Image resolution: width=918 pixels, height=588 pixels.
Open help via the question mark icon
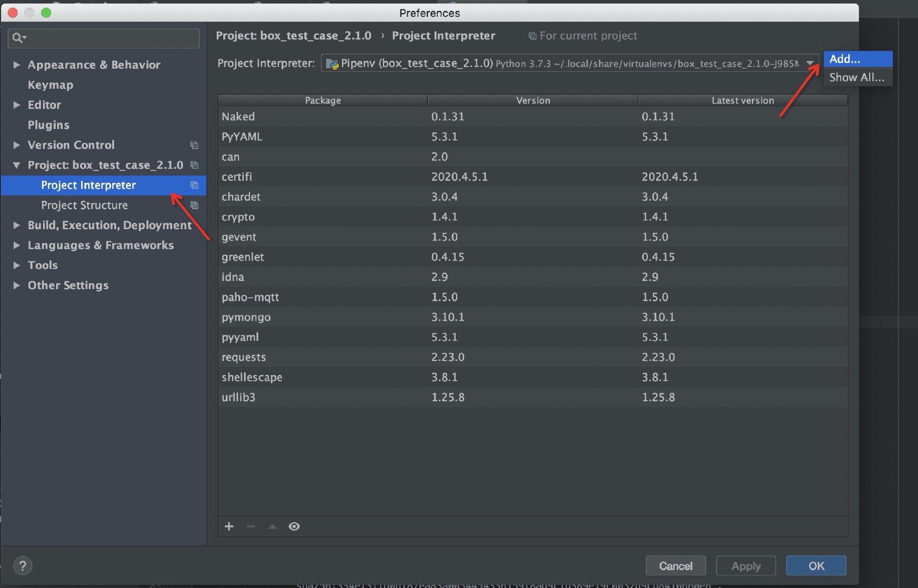click(23, 565)
